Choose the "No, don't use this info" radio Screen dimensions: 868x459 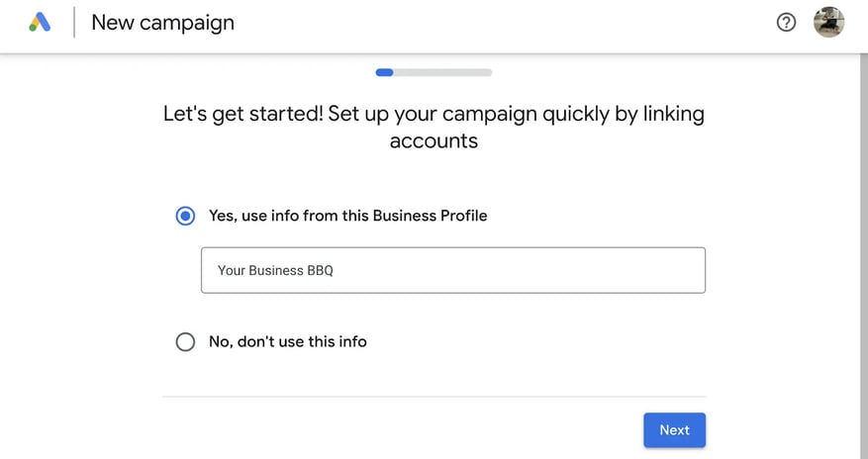click(185, 341)
